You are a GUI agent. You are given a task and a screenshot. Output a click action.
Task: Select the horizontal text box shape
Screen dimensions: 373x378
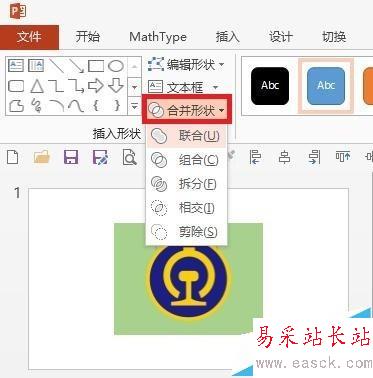click(x=16, y=66)
